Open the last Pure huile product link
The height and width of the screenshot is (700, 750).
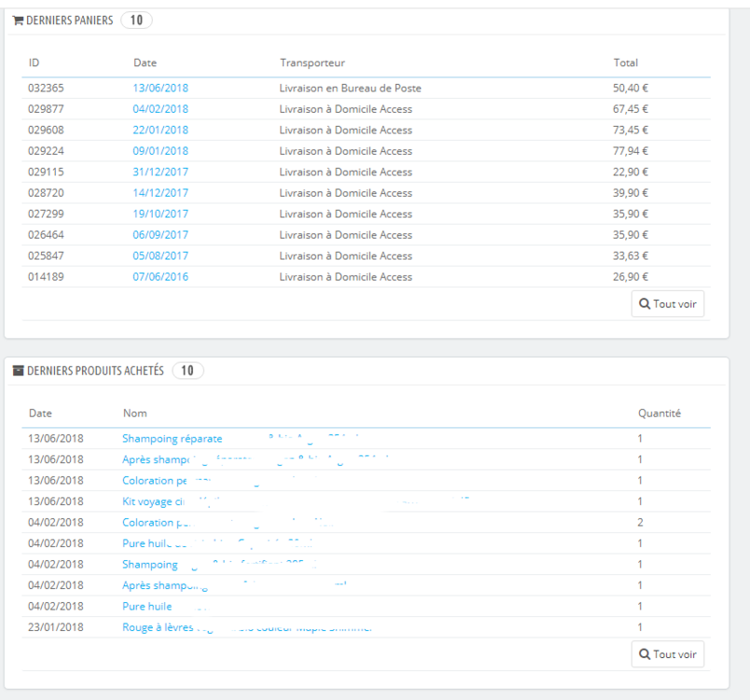(x=146, y=607)
